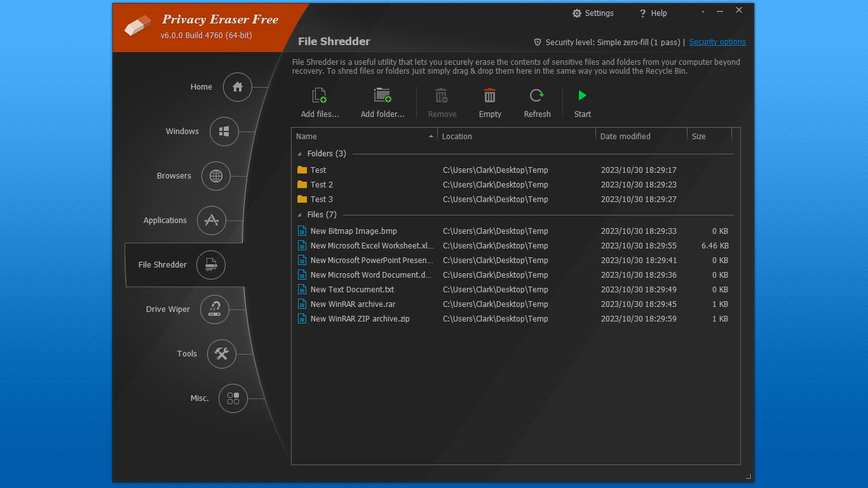The image size is (868, 488).
Task: Open the File Shredder sidebar icon
Action: tap(210, 265)
